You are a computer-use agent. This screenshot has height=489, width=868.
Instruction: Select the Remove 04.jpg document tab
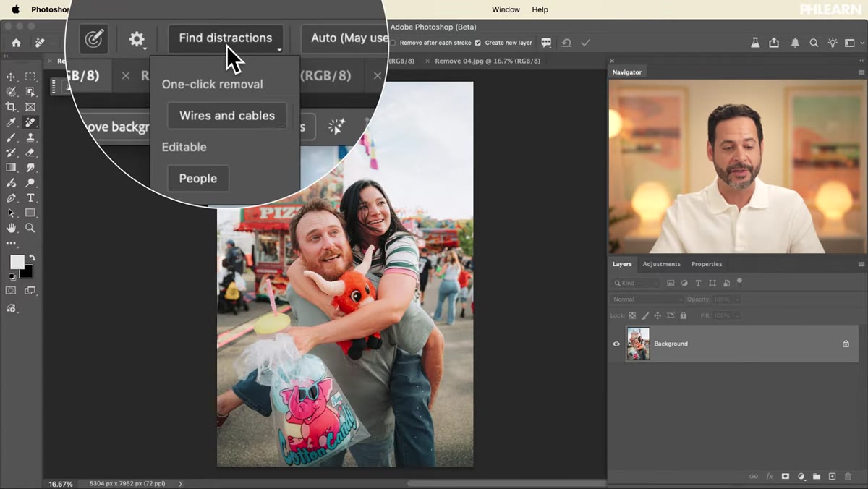click(488, 61)
